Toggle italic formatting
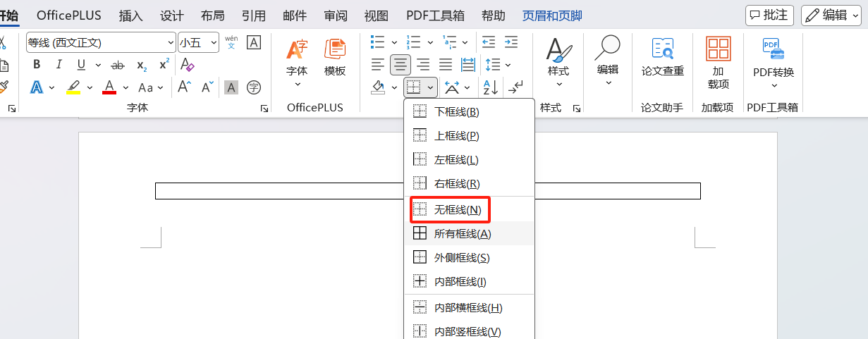The image size is (868, 339). click(59, 65)
